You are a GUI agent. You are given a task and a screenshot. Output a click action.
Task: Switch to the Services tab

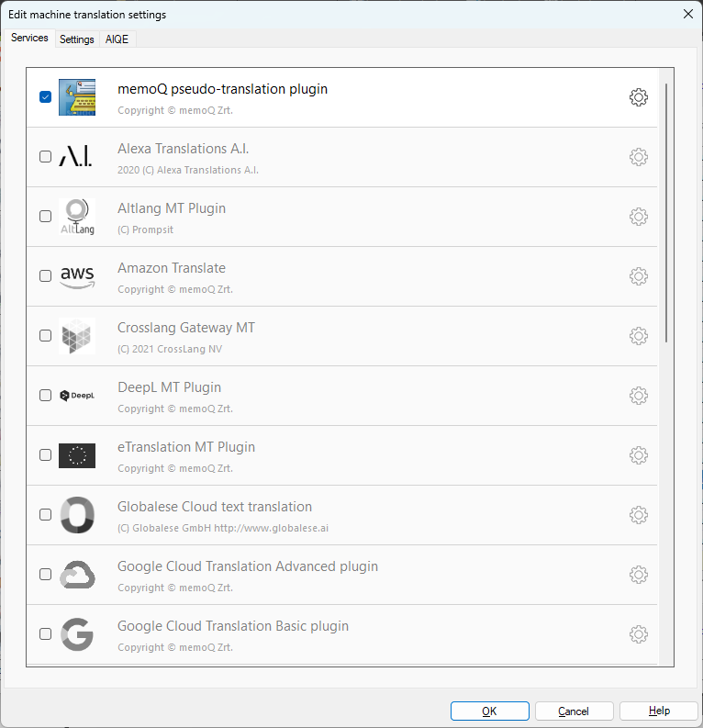click(x=29, y=38)
